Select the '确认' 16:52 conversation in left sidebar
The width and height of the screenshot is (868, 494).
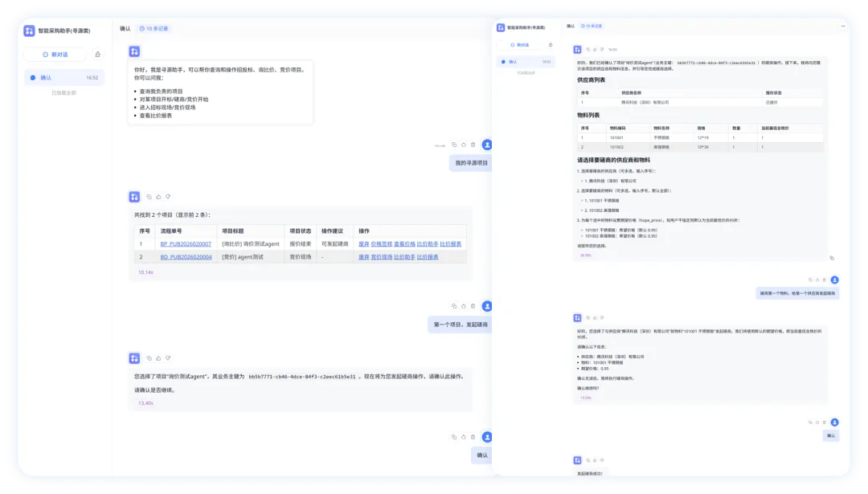tap(64, 78)
